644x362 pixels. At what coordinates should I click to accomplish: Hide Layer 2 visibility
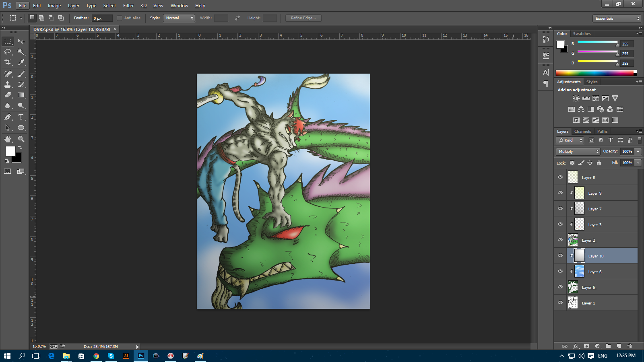click(x=560, y=240)
